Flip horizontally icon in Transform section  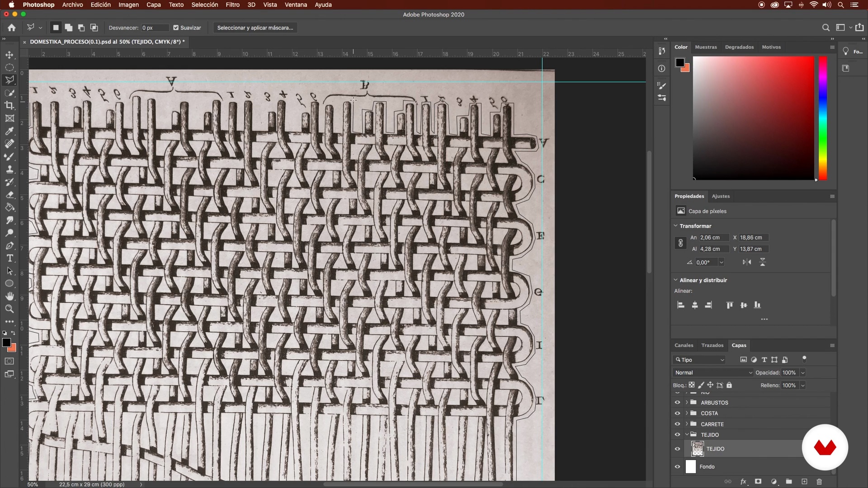coord(747,262)
